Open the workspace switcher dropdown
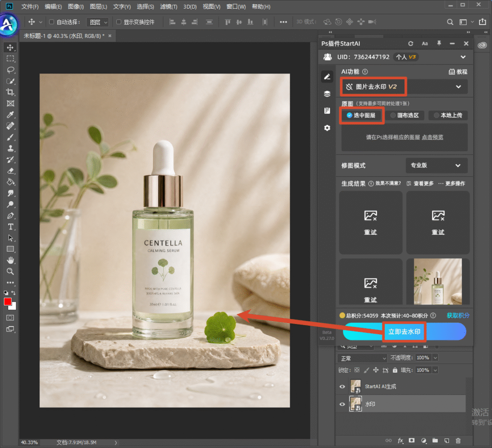 [466, 22]
